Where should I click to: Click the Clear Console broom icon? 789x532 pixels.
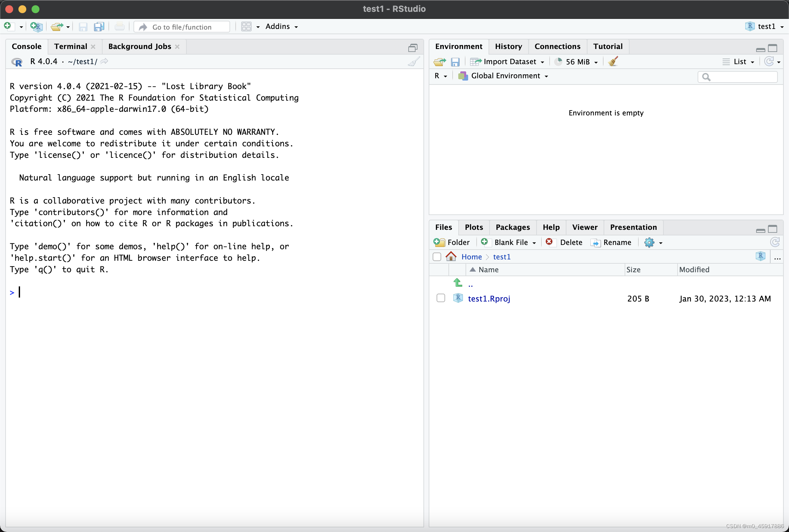tap(414, 62)
